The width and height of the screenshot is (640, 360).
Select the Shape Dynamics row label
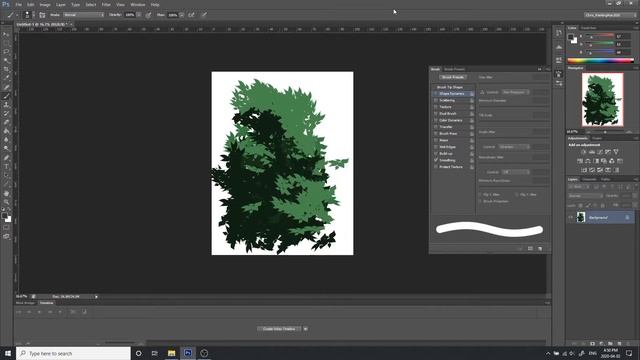tap(451, 94)
